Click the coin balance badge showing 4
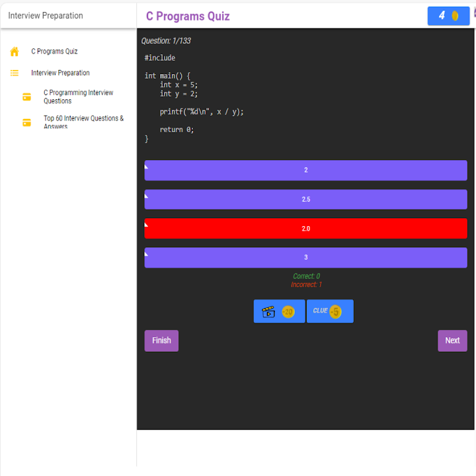The image size is (476, 476). 448,16
